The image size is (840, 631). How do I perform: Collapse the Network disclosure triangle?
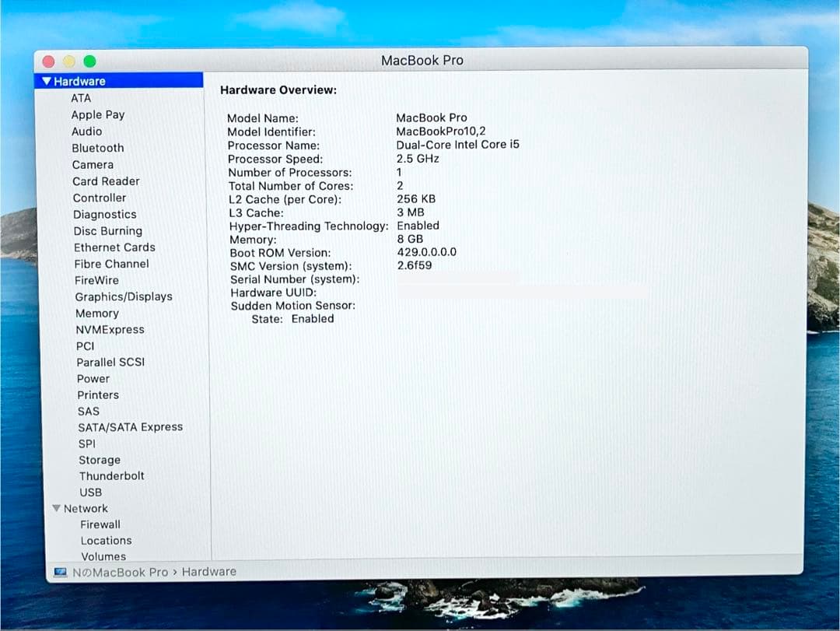point(56,508)
